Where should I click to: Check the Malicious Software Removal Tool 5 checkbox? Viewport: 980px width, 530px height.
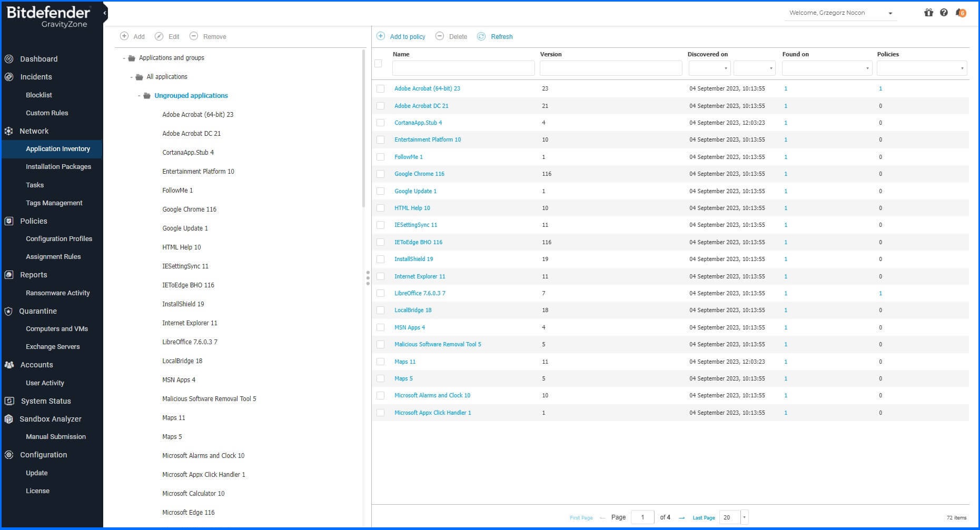pos(381,345)
